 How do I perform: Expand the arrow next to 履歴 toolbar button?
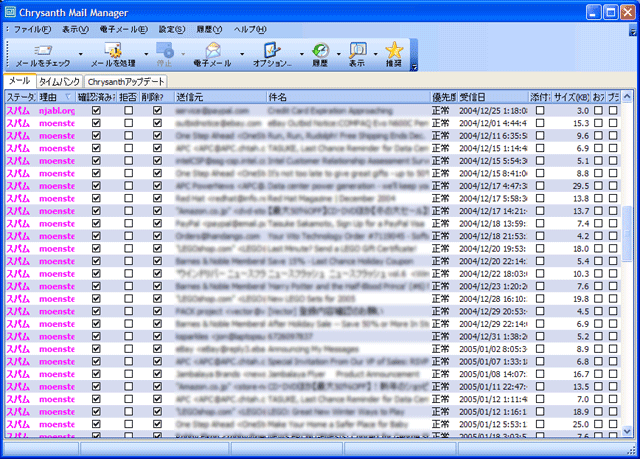point(338,54)
